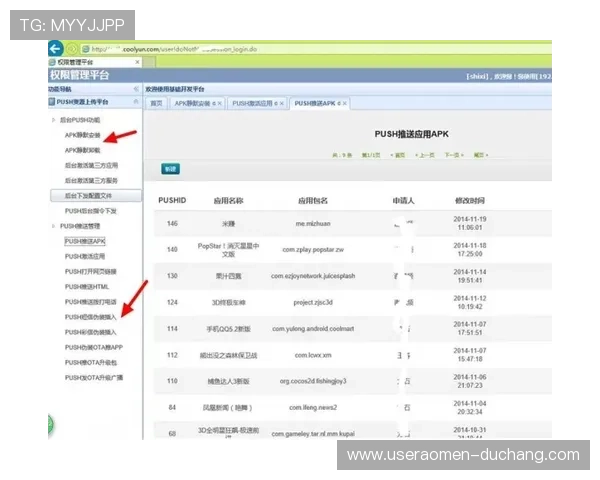
Task: Open PUSH推送拨打电话 sidebar item
Action: coord(91,302)
